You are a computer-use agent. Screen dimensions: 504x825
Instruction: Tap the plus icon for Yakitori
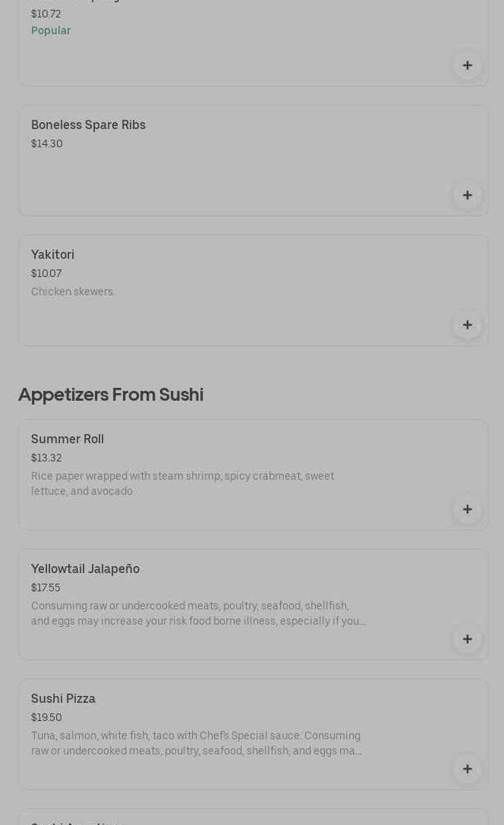pos(467,325)
